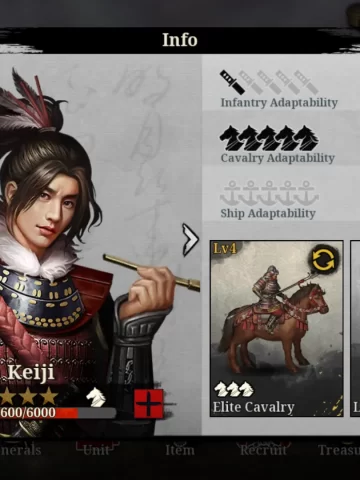The image size is (360, 480).
Task: Click the red troop health bar
Action: (58, 413)
